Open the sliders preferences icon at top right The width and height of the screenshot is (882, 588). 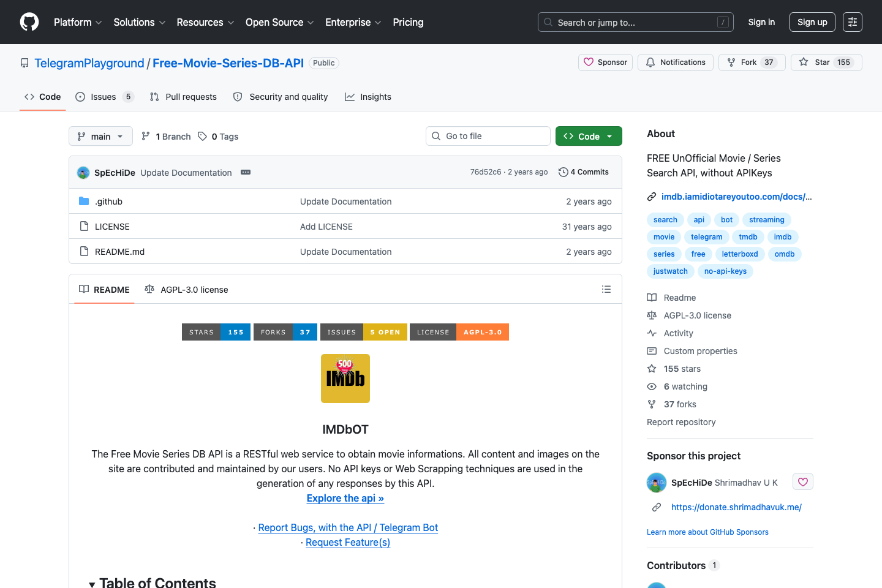pyautogui.click(x=852, y=21)
